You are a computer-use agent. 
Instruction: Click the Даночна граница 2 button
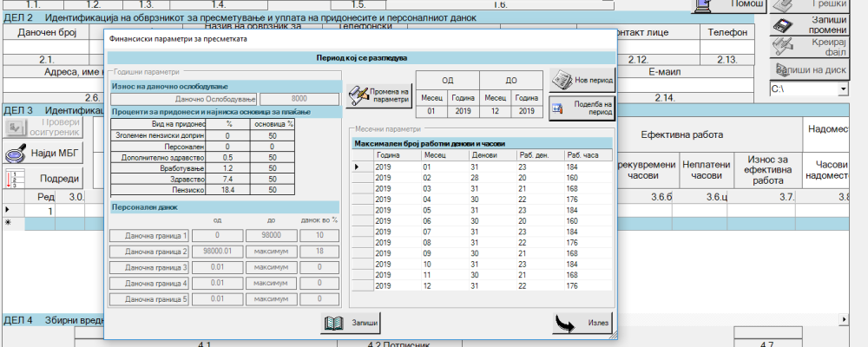tap(149, 252)
